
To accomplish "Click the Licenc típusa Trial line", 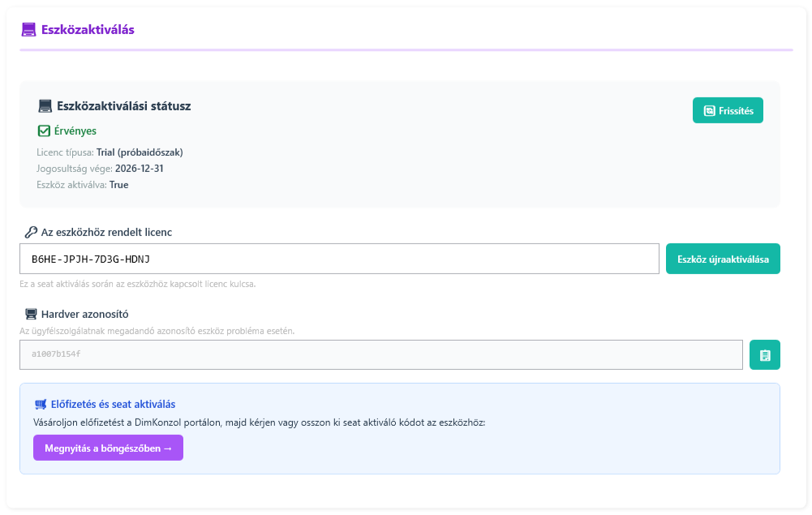I will (110, 152).
